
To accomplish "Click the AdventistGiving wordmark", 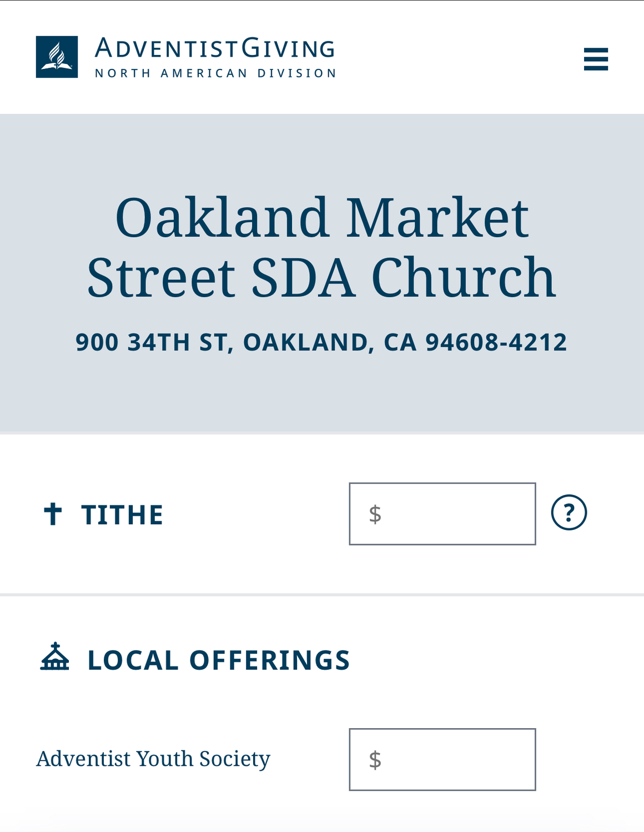I will pos(215,48).
